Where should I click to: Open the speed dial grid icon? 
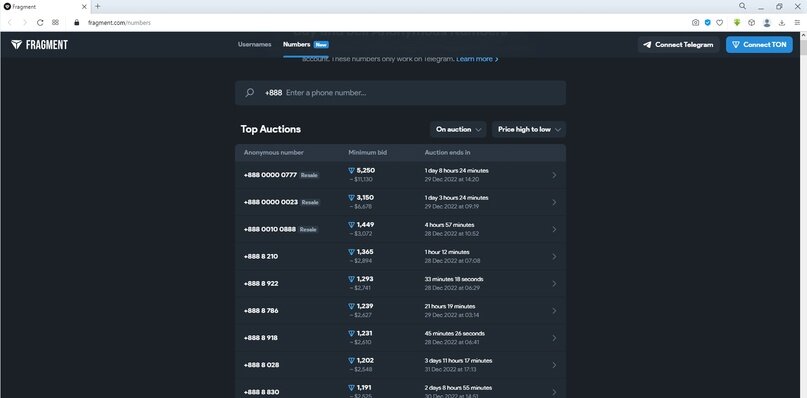pos(56,23)
